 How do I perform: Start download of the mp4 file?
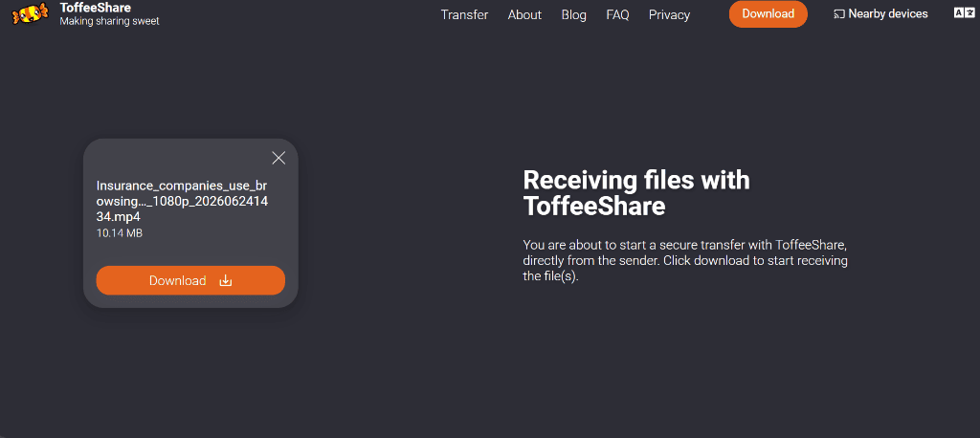190,280
